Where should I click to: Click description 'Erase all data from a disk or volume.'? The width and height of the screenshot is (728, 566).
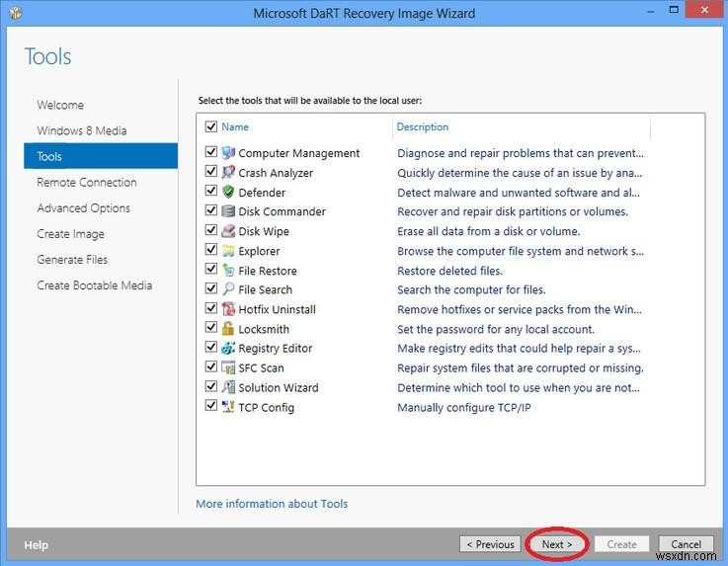[x=488, y=231]
